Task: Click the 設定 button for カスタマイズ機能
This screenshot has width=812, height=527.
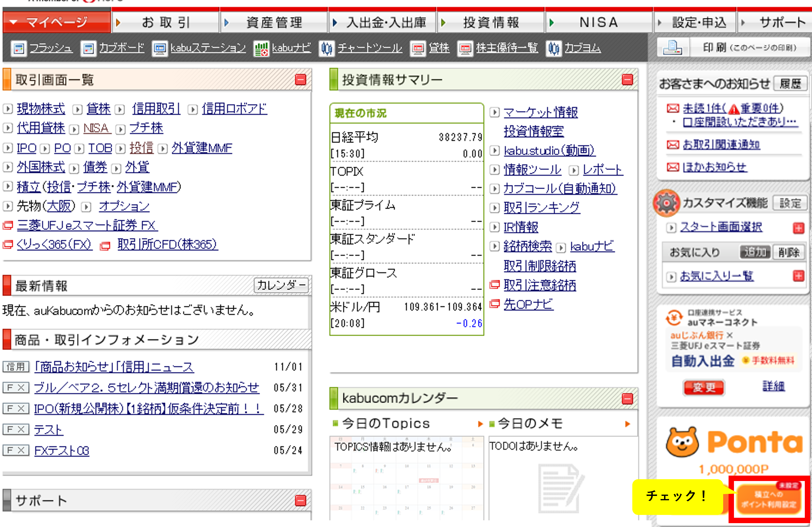Action: point(790,203)
